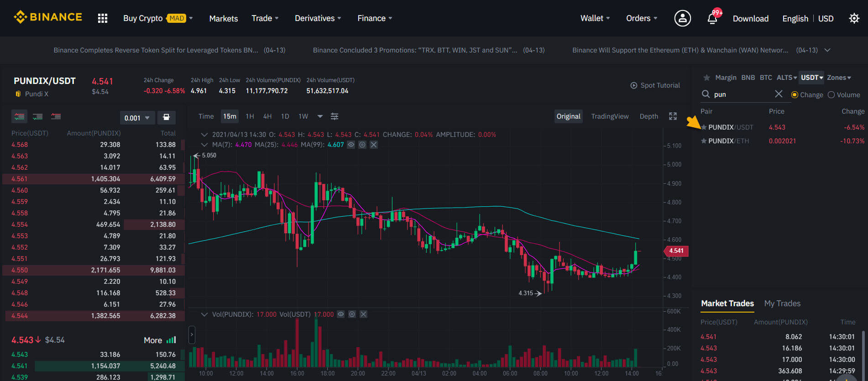868x381 pixels.
Task: Set chart interval to 1H
Action: (x=250, y=116)
